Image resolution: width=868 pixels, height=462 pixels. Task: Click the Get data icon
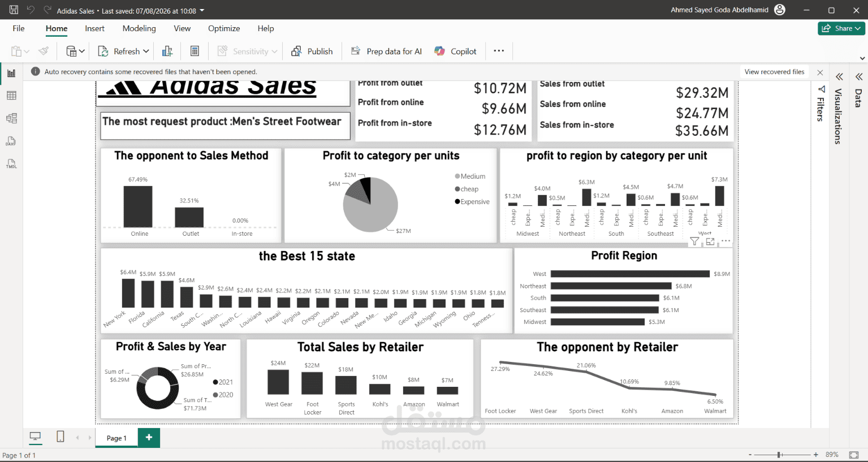71,51
